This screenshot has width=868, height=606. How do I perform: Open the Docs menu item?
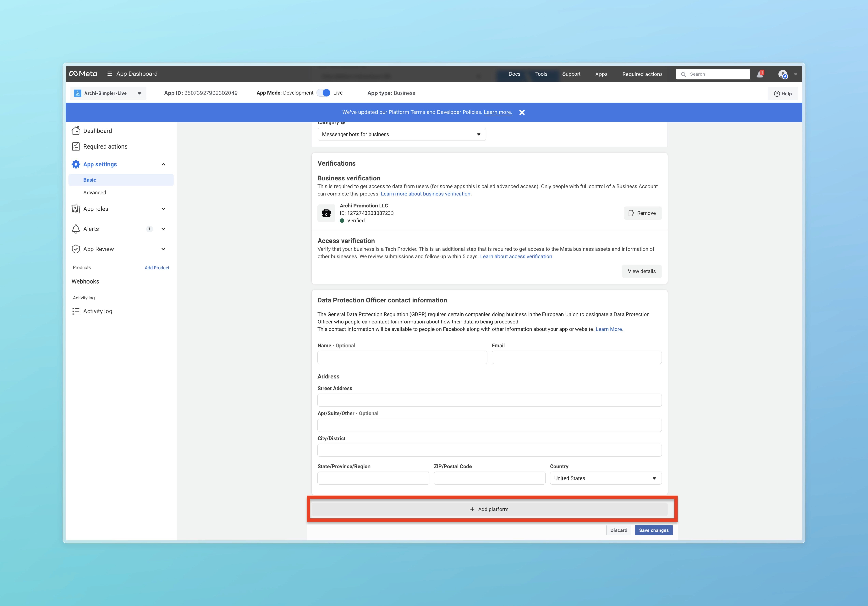514,74
